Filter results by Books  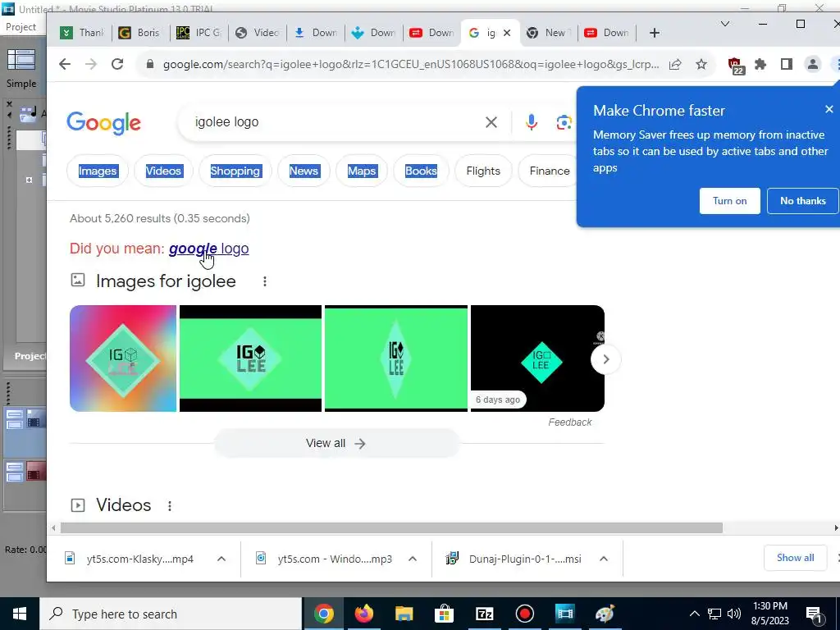click(421, 171)
